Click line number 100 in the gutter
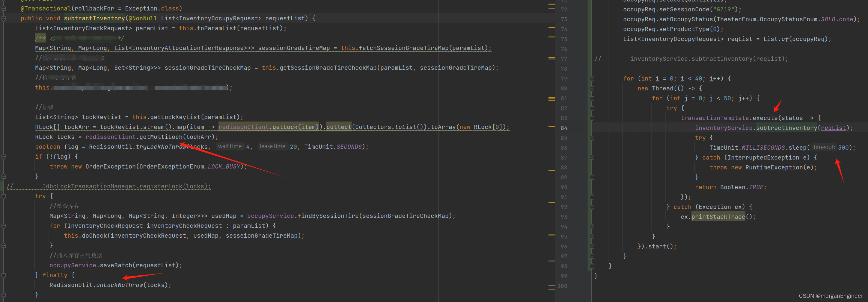 click(x=562, y=286)
